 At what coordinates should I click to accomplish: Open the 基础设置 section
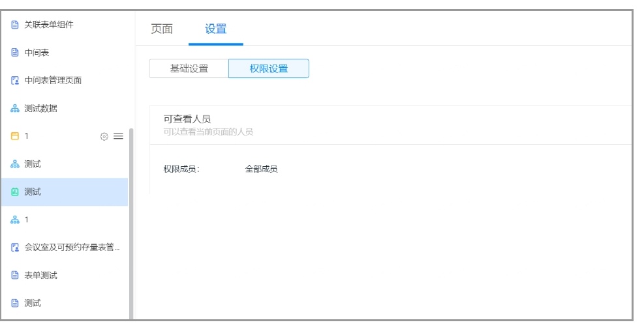click(x=189, y=68)
